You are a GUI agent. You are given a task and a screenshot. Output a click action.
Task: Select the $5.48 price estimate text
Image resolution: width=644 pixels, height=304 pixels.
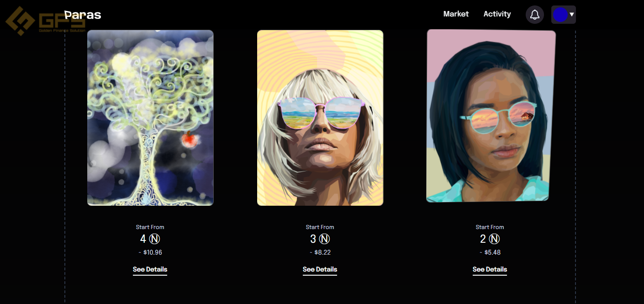[x=492, y=252]
